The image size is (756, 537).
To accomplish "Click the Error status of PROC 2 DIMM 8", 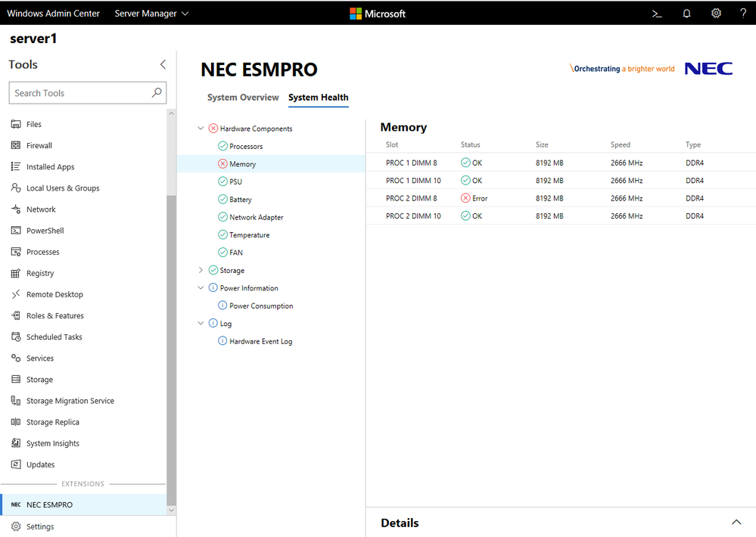I will click(474, 198).
